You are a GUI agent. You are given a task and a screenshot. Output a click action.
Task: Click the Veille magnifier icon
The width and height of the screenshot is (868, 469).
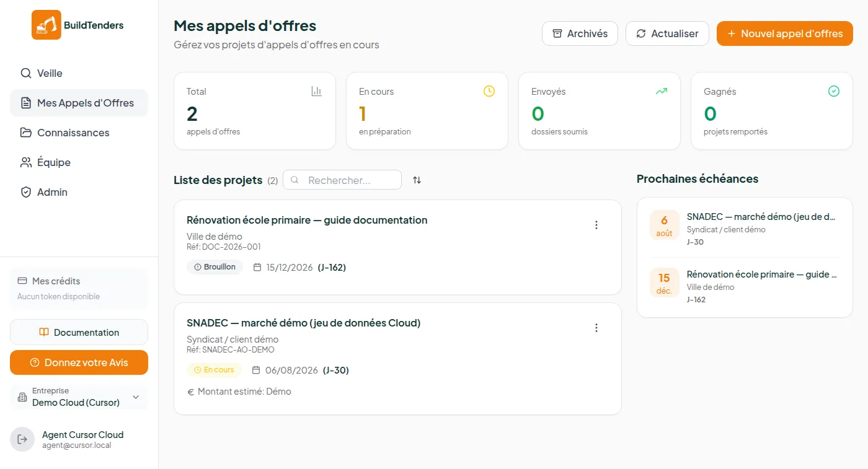coord(26,73)
